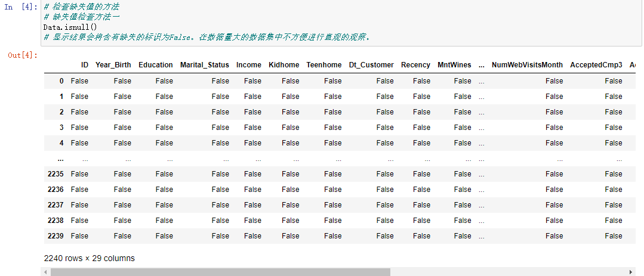The width and height of the screenshot is (644, 276).
Task: Click the False cell in row 3 under Year_Birth
Action: (x=122, y=128)
